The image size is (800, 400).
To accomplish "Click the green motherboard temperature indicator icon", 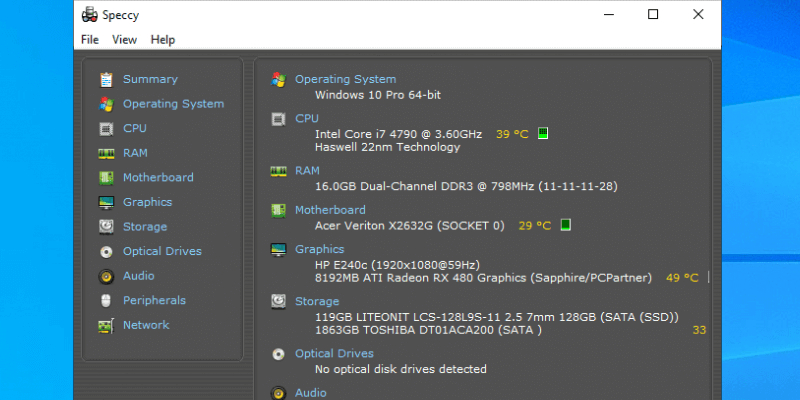I will click(565, 225).
